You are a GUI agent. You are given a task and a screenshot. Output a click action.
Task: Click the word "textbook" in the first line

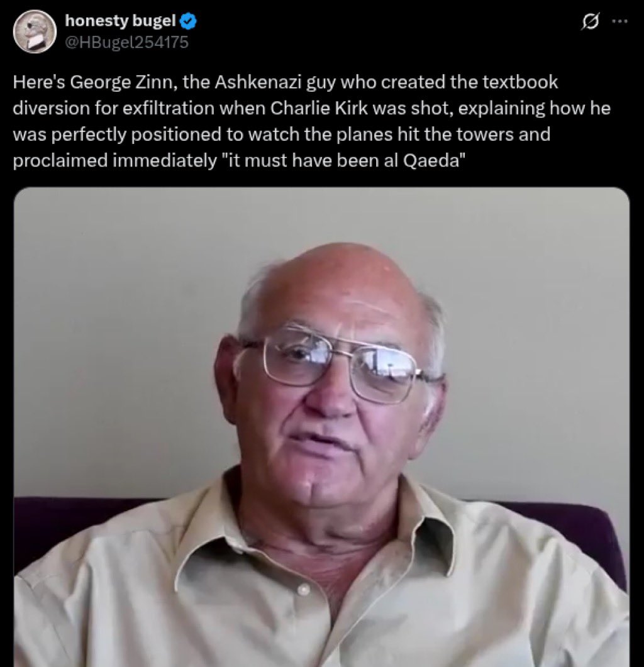point(519,82)
